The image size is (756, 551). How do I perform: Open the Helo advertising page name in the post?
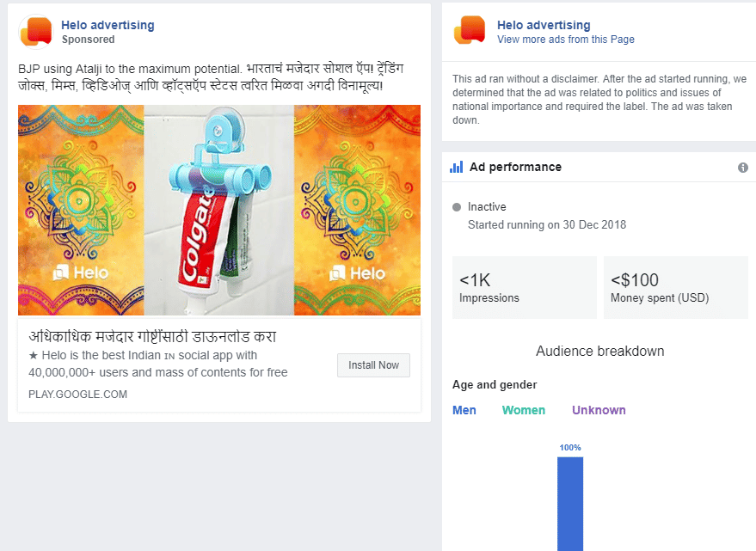pos(108,25)
